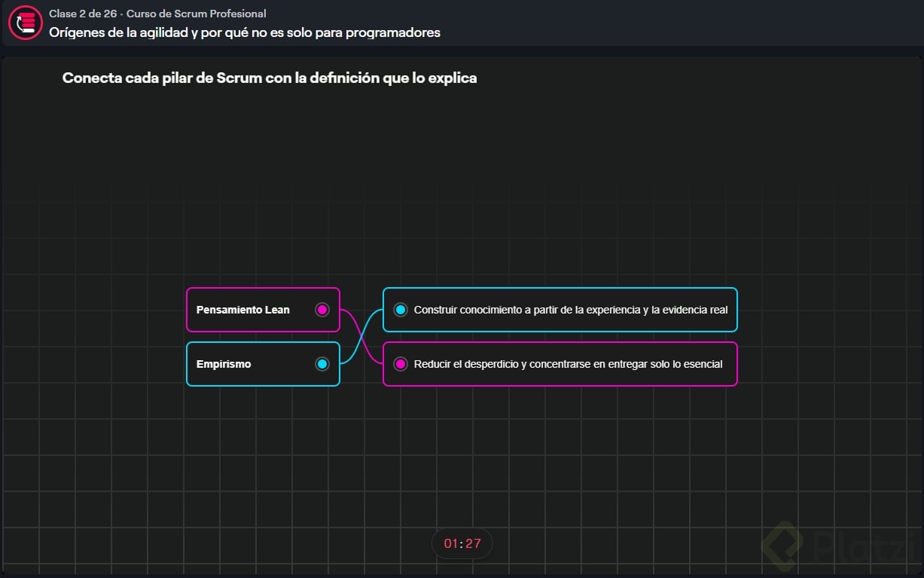Click the cyan connector dot on Empirismo
This screenshot has width=924, height=578.
[x=322, y=364]
